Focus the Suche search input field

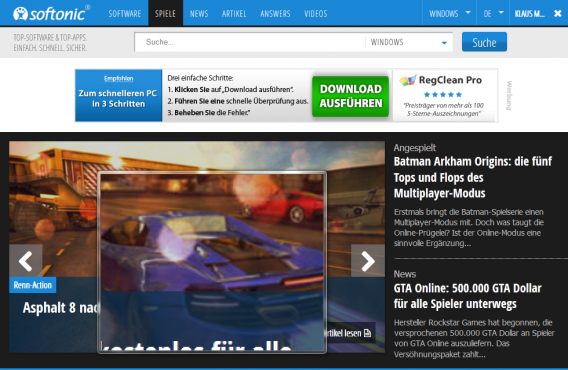click(250, 42)
